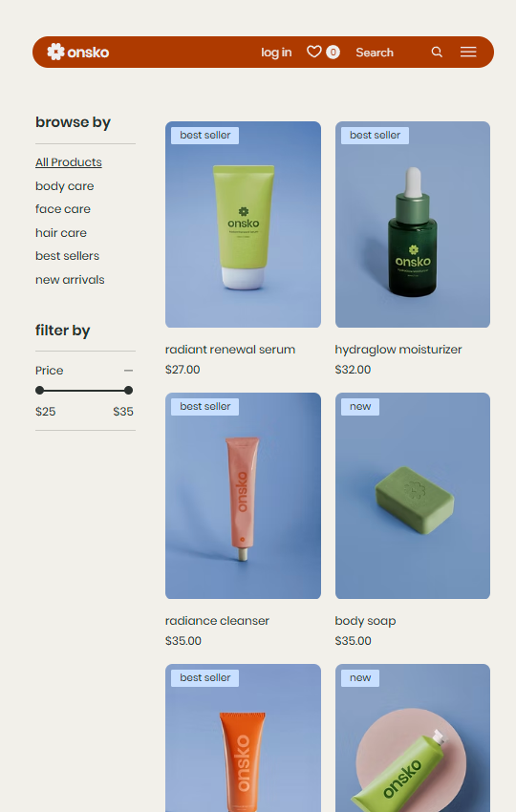Open the hair care category
The width and height of the screenshot is (516, 812).
click(x=61, y=233)
